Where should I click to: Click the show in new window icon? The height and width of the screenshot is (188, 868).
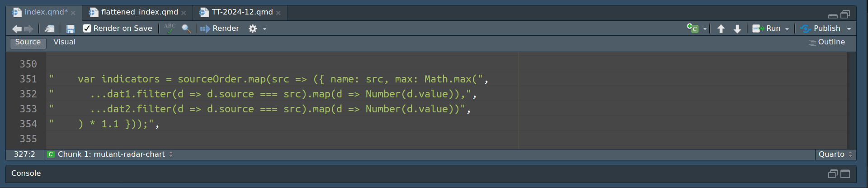coord(50,29)
